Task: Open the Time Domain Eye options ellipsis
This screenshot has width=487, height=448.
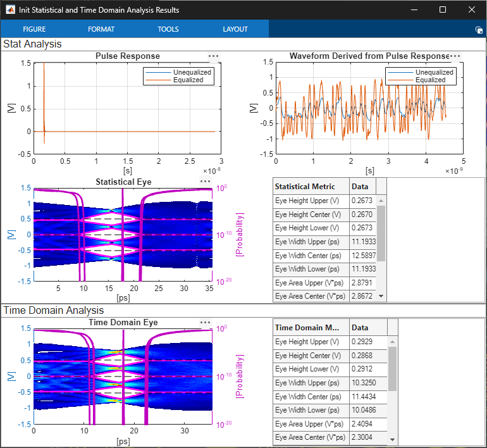Action: point(206,323)
